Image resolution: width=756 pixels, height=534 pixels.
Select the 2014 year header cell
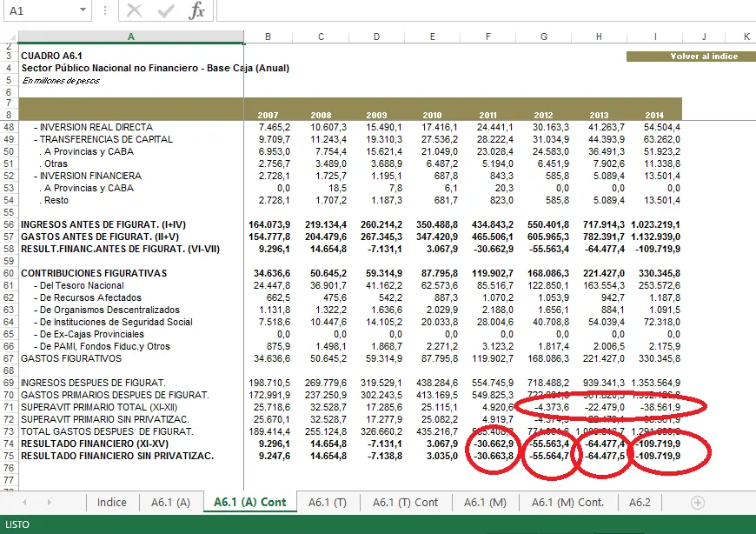pyautogui.click(x=654, y=115)
